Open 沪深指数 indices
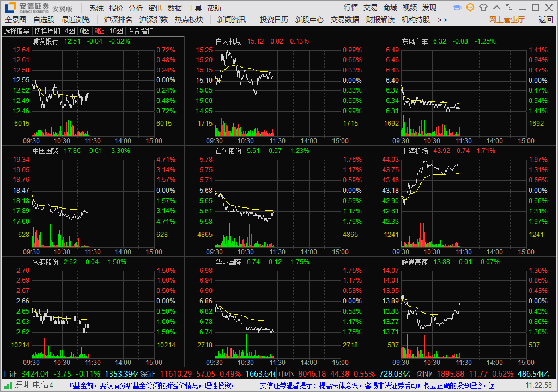 click(153, 20)
